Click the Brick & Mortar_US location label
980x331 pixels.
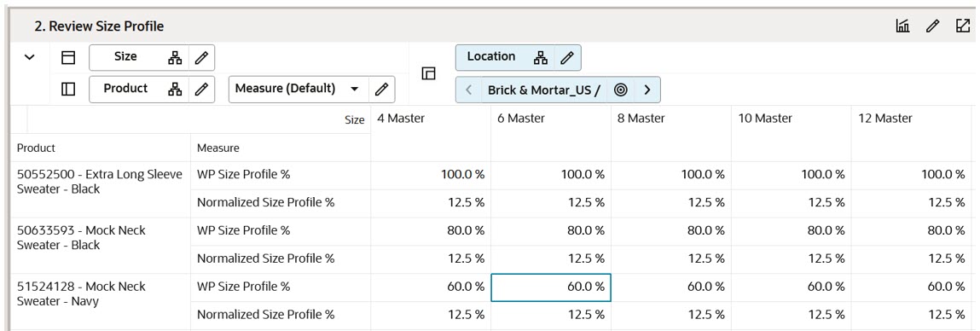coord(544,90)
